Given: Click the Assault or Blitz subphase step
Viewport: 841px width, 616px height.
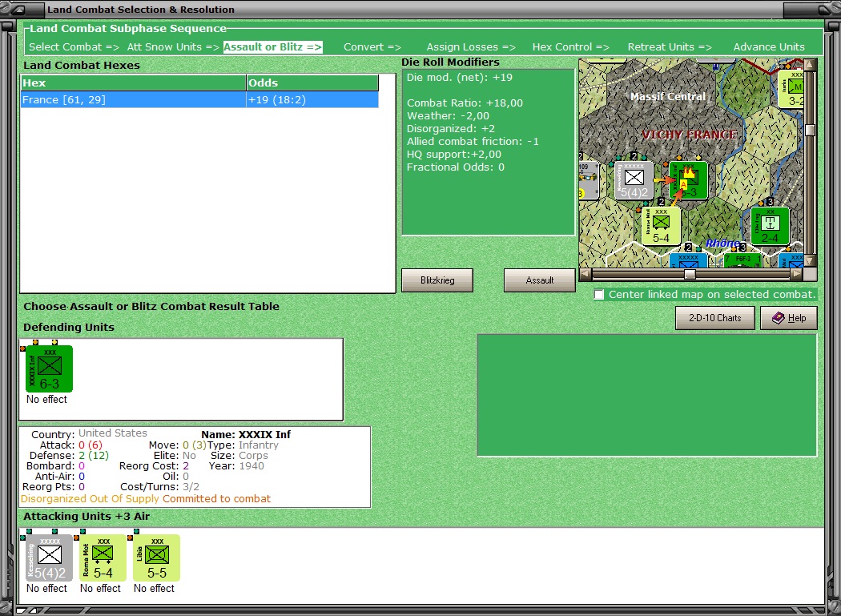Looking at the screenshot, I should (x=273, y=46).
